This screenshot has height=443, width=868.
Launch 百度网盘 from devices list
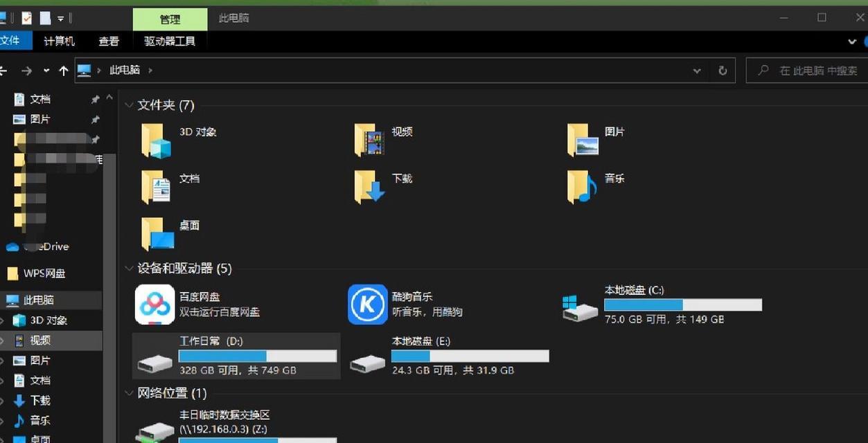pos(154,305)
